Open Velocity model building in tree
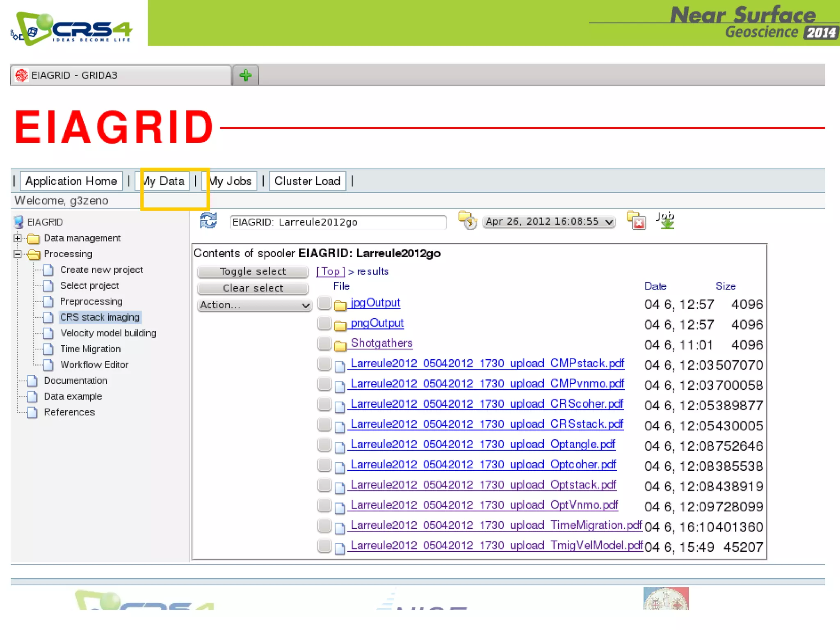Image resolution: width=840 pixels, height=630 pixels. [x=108, y=333]
